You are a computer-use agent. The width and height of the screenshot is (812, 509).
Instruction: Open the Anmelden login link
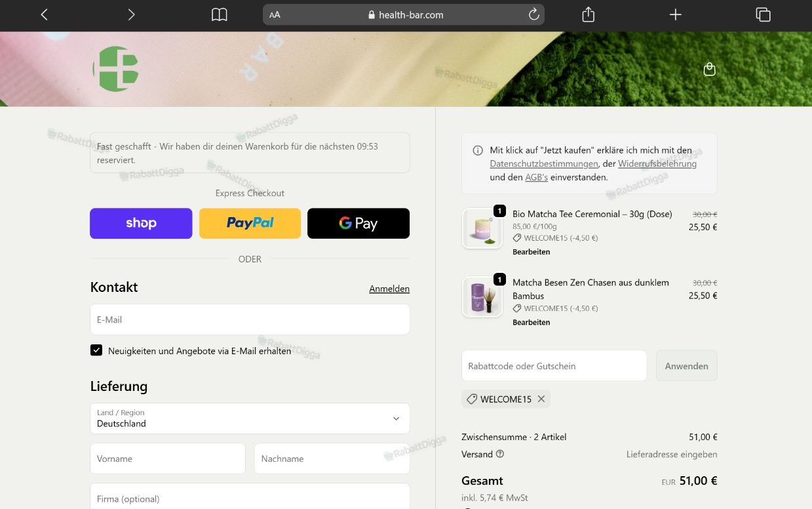[x=389, y=289]
